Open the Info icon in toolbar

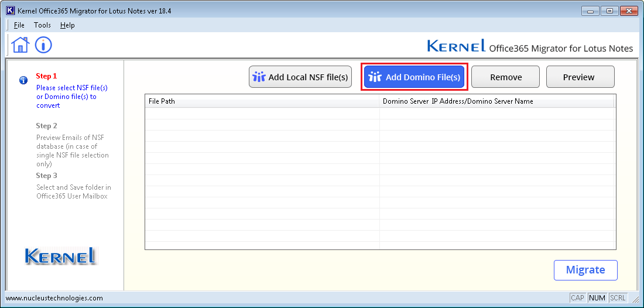click(x=43, y=45)
